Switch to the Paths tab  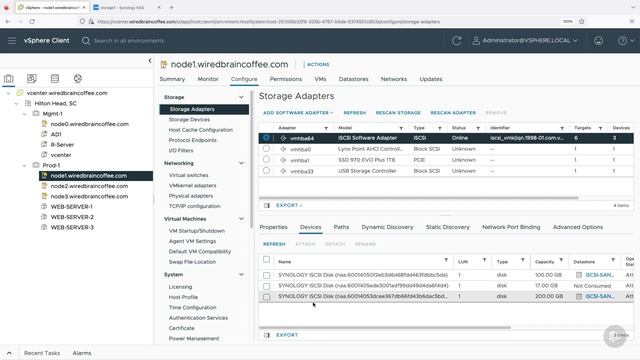[341, 227]
